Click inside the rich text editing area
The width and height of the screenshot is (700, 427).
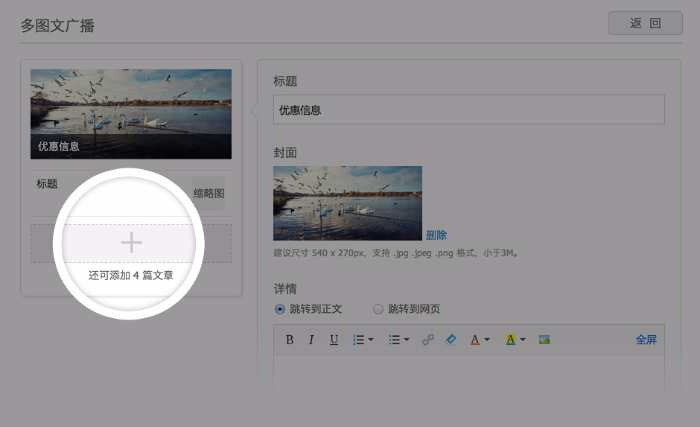click(x=469, y=384)
